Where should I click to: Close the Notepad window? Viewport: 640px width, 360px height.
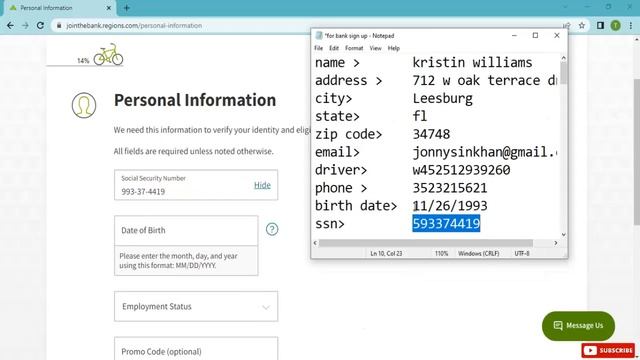(x=556, y=36)
